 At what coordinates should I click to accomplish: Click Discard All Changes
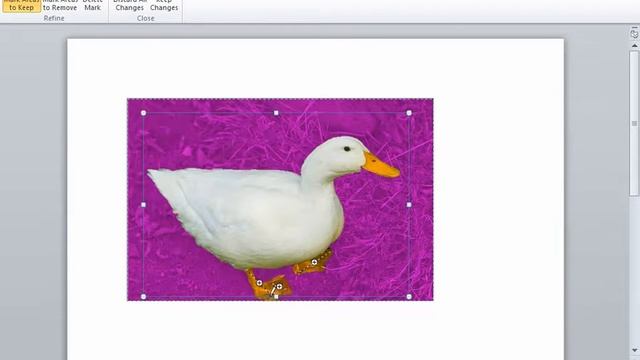129,6
